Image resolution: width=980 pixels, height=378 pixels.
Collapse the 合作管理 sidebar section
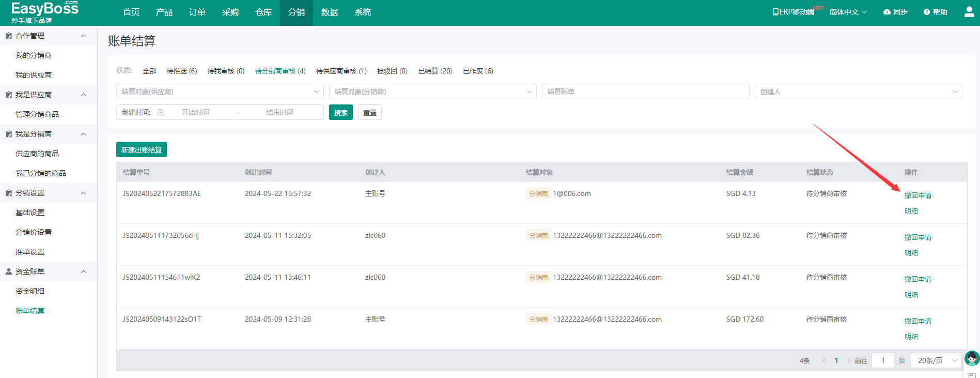[83, 36]
